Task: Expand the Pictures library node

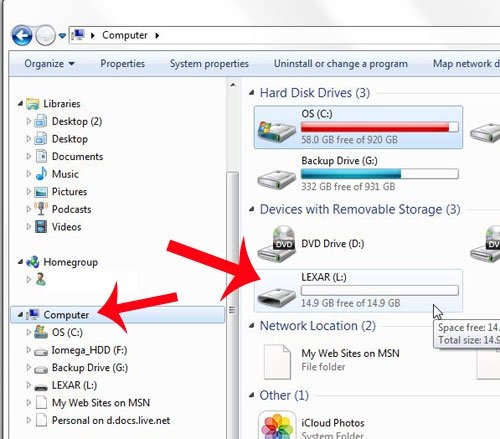Action: click(x=29, y=191)
